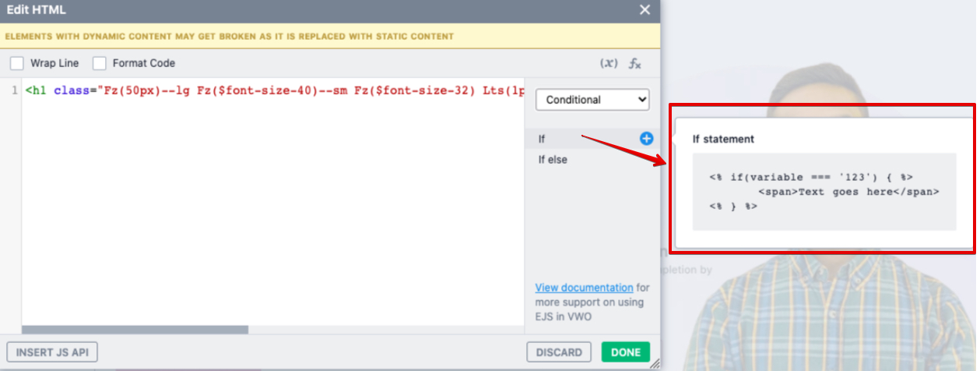Add the If statement with plus icon
Image resolution: width=980 pixels, height=371 pixels.
pyautogui.click(x=647, y=139)
